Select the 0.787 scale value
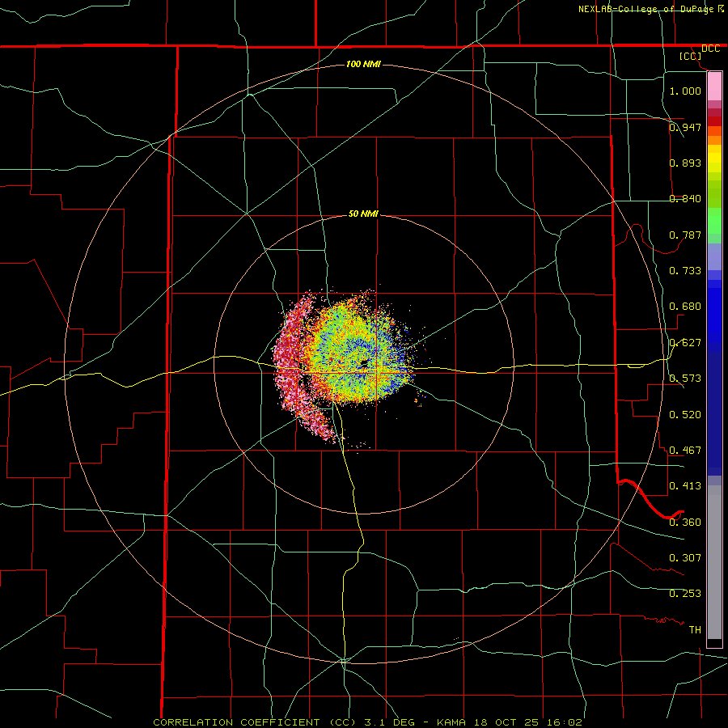The image size is (728, 728). point(685,235)
